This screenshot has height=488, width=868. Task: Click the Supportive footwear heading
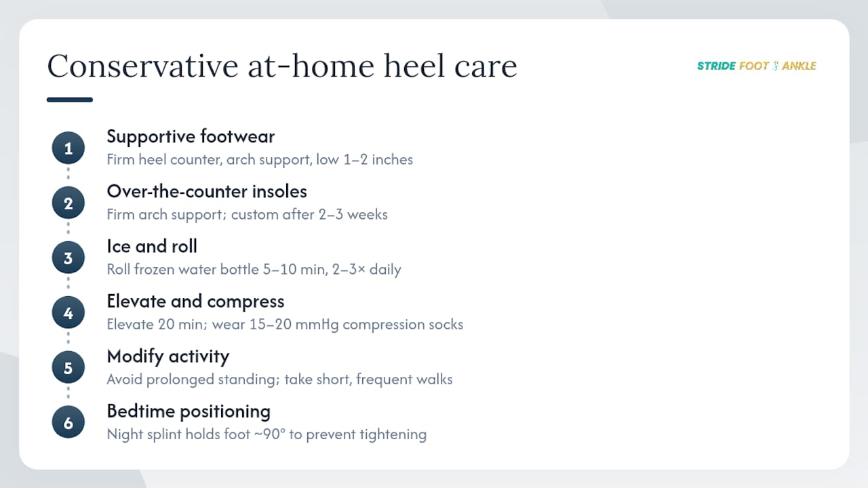coord(191,136)
